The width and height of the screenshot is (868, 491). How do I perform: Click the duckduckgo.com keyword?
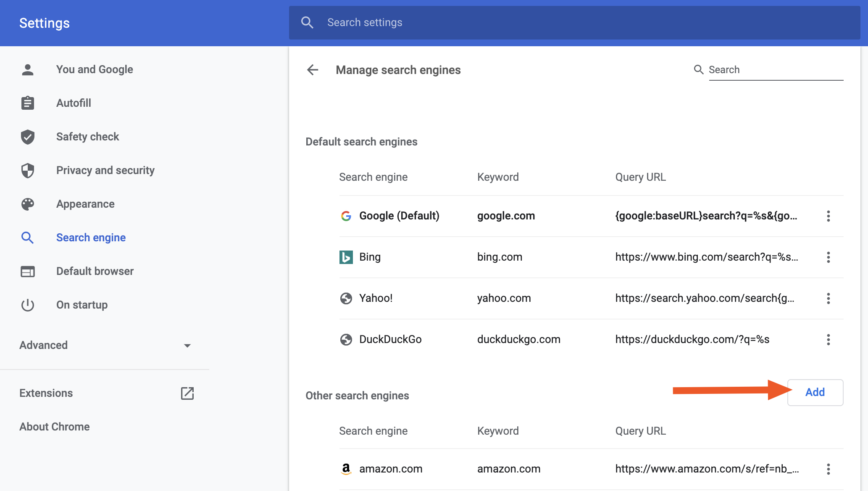(518, 339)
